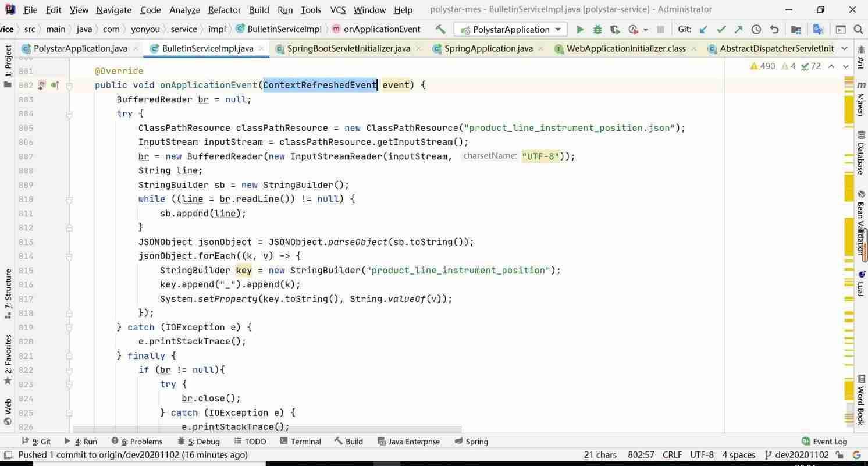Click Git update project arrow icon

pyautogui.click(x=703, y=29)
